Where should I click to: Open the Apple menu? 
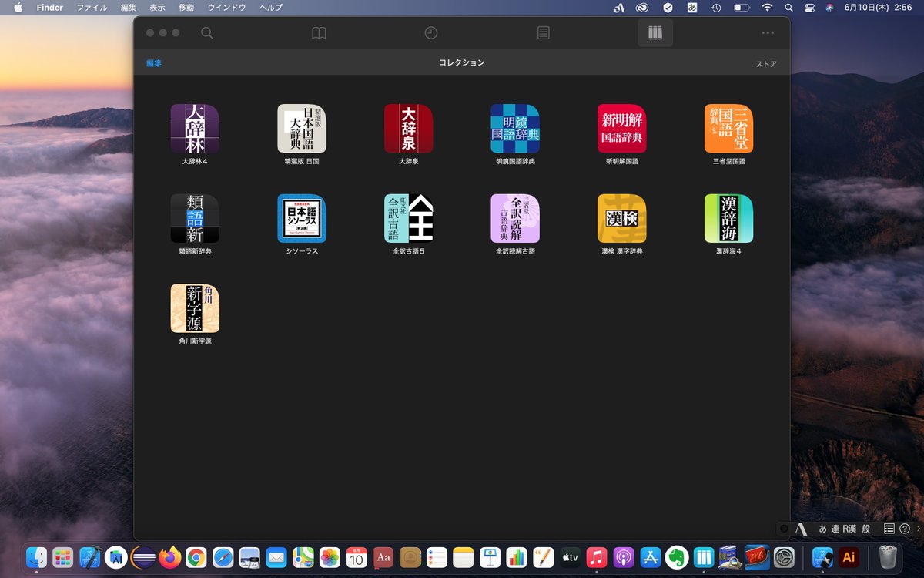(x=18, y=8)
